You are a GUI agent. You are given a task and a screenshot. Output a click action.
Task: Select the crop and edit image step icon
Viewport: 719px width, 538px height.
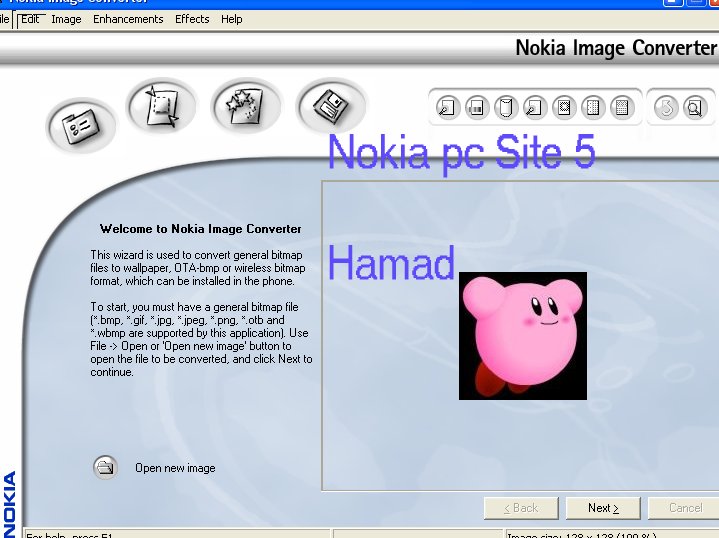pyautogui.click(x=161, y=106)
